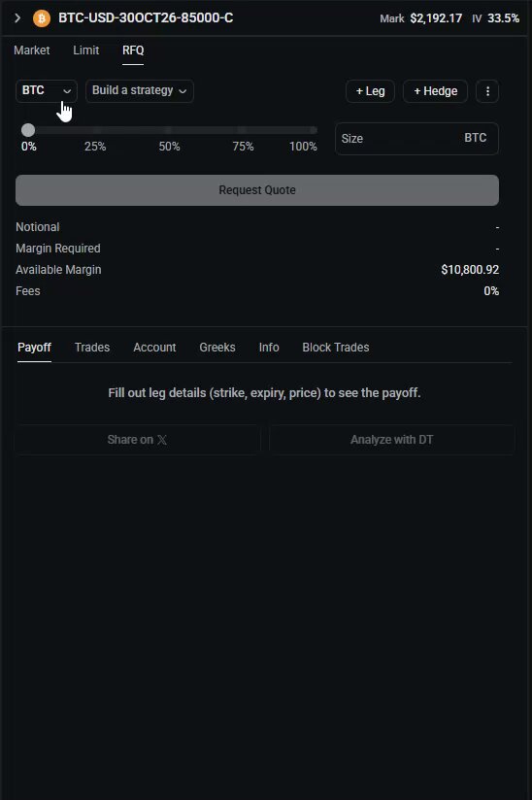Open the Greeks tab
The width and height of the screenshot is (532, 800).
pos(217,348)
